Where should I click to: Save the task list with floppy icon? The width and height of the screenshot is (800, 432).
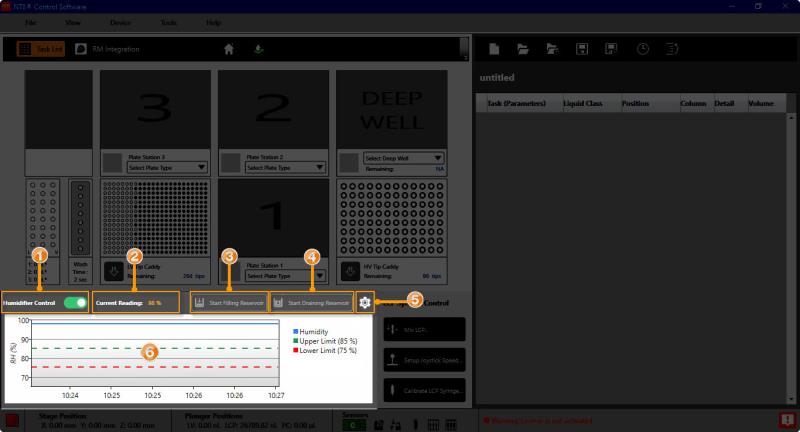pos(582,49)
